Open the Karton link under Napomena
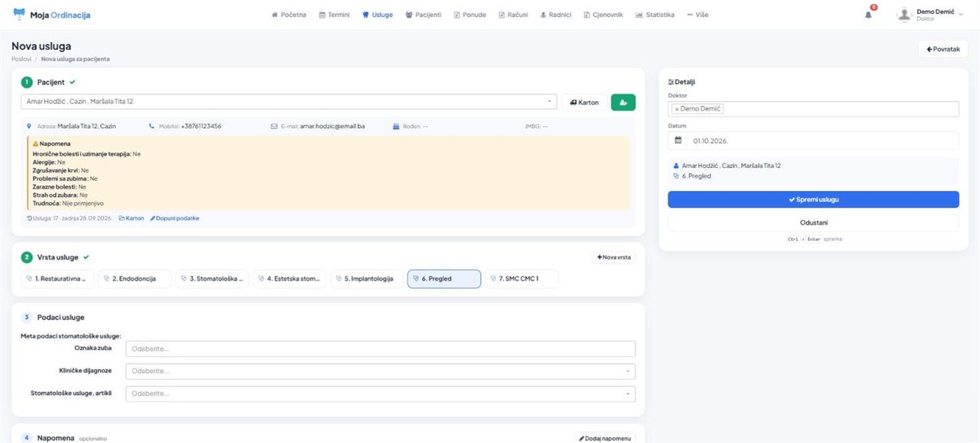The width and height of the screenshot is (980, 443). (131, 218)
